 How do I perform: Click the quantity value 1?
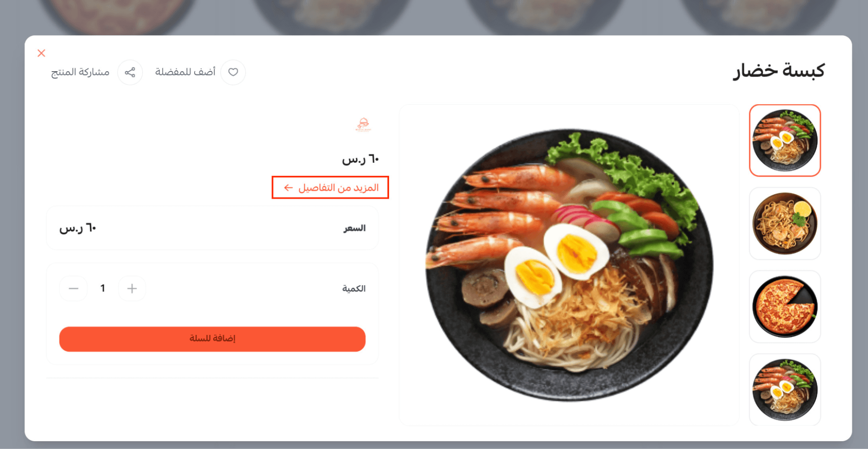coord(102,288)
